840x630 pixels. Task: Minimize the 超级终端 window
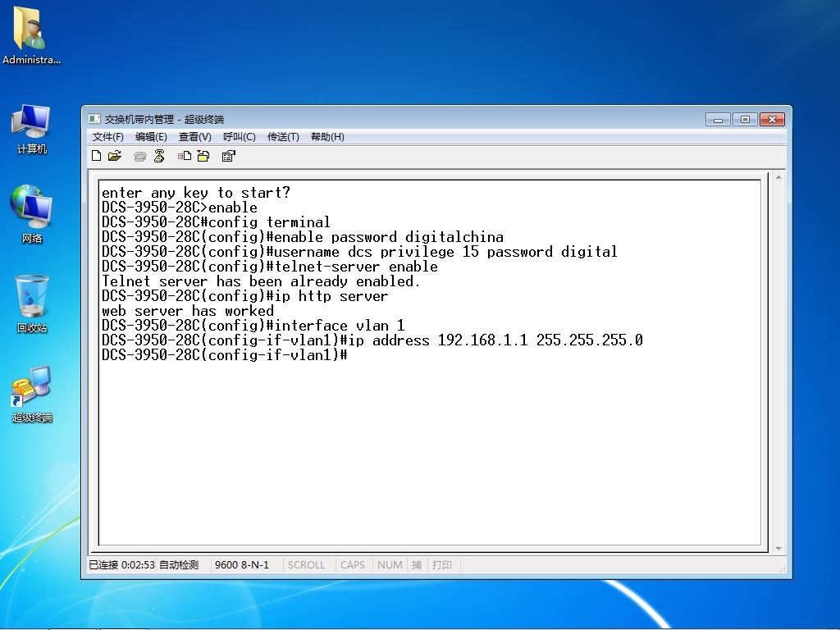[x=719, y=120]
